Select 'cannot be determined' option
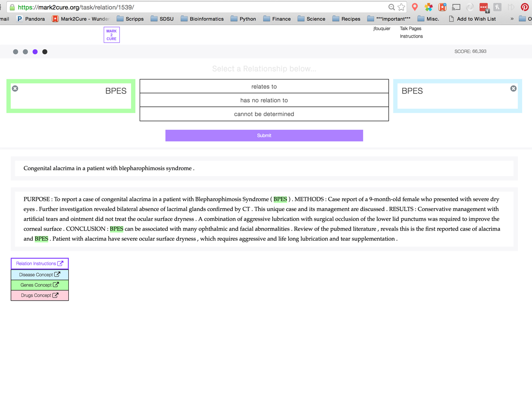The height and width of the screenshot is (399, 532). [264, 114]
